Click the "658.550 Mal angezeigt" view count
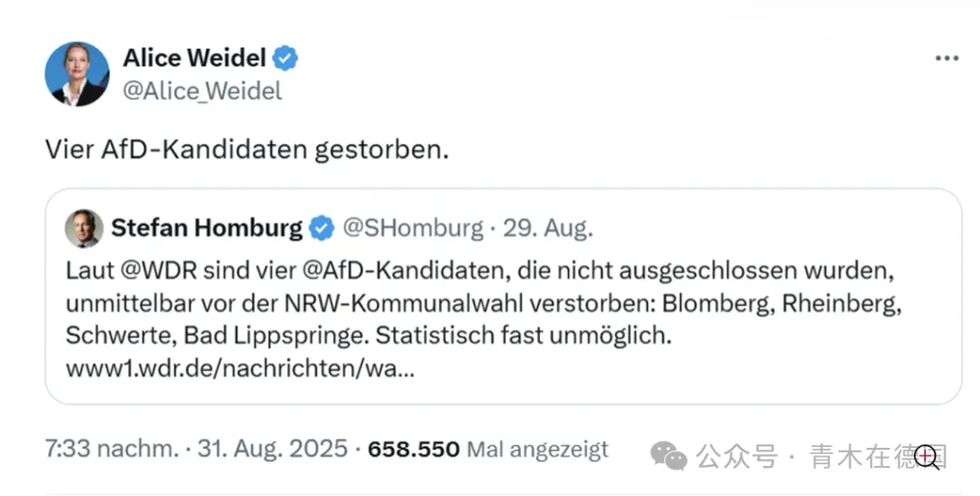The height and width of the screenshot is (496, 980). (488, 449)
